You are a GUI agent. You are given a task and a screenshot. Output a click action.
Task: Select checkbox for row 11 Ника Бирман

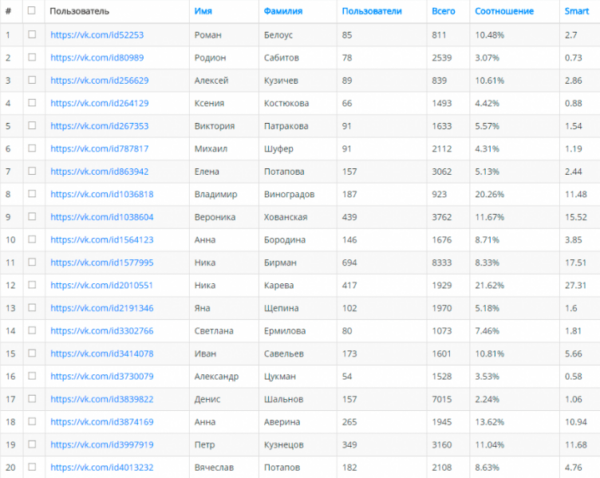[32, 262]
